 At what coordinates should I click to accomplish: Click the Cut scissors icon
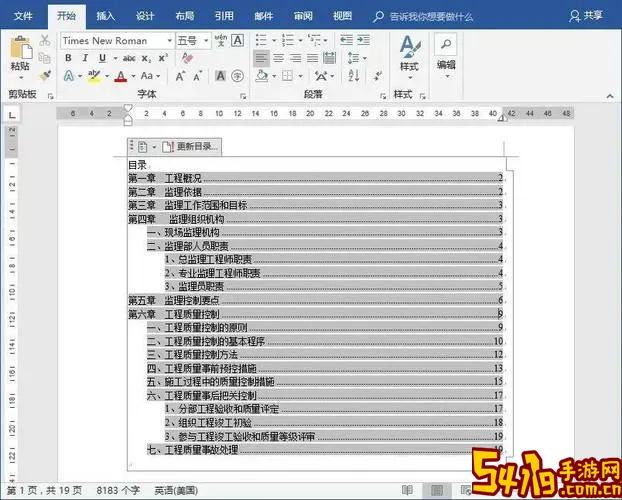[x=45, y=40]
